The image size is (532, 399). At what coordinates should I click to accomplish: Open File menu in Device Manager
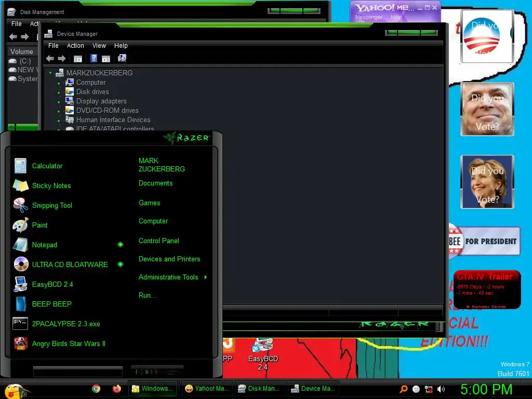(x=54, y=46)
